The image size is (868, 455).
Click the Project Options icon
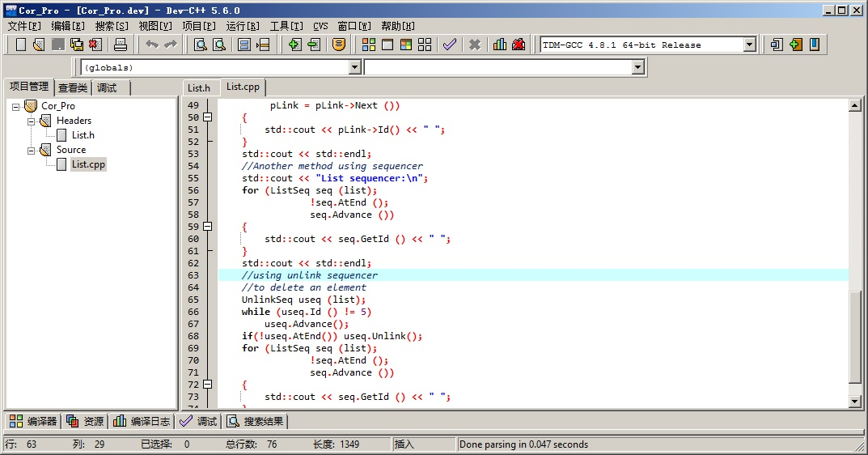[x=339, y=45]
